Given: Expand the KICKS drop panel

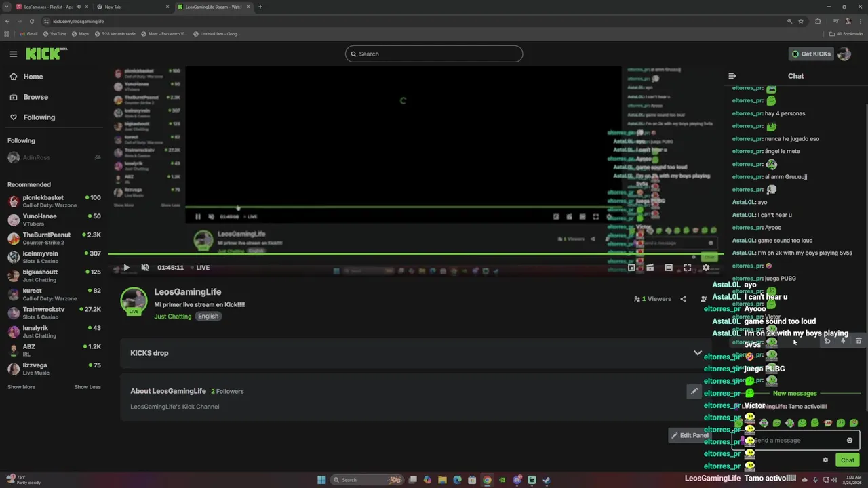Looking at the screenshot, I should coord(414,353).
